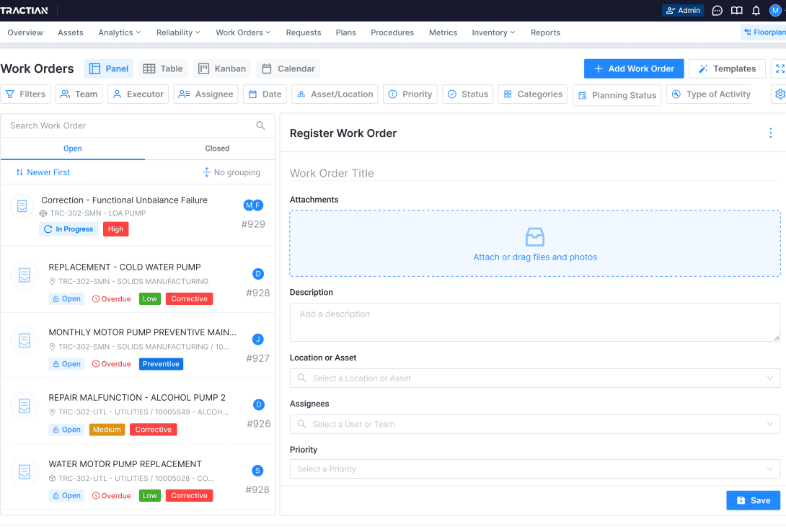Click the J avatar on order #927
The width and height of the screenshot is (786, 532).
pos(257,339)
